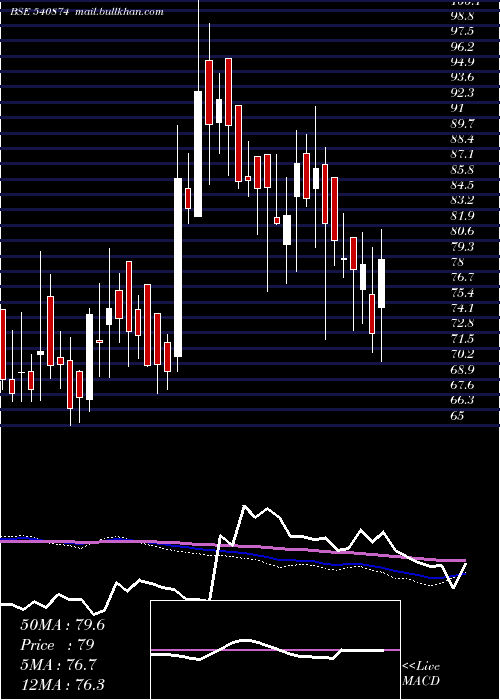Click the 12MA : 76.3 readout
This screenshot has height=700, width=500.
coord(62,684)
